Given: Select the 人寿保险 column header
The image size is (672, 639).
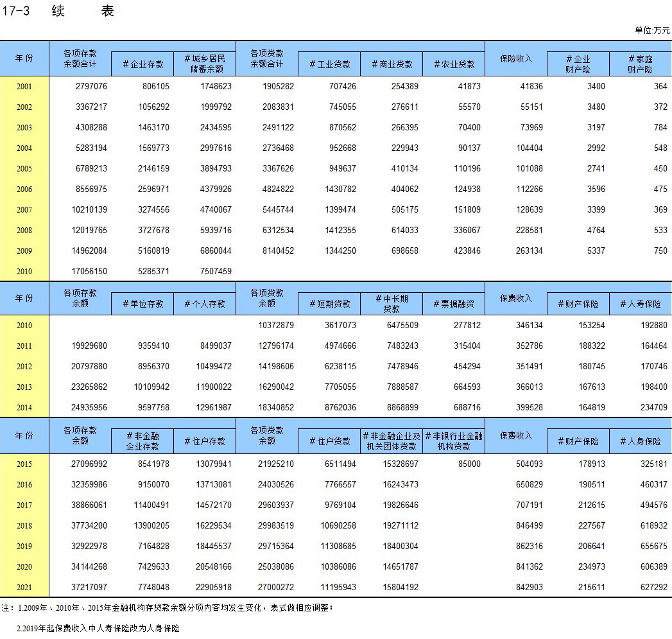Looking at the screenshot, I should coord(640,304).
